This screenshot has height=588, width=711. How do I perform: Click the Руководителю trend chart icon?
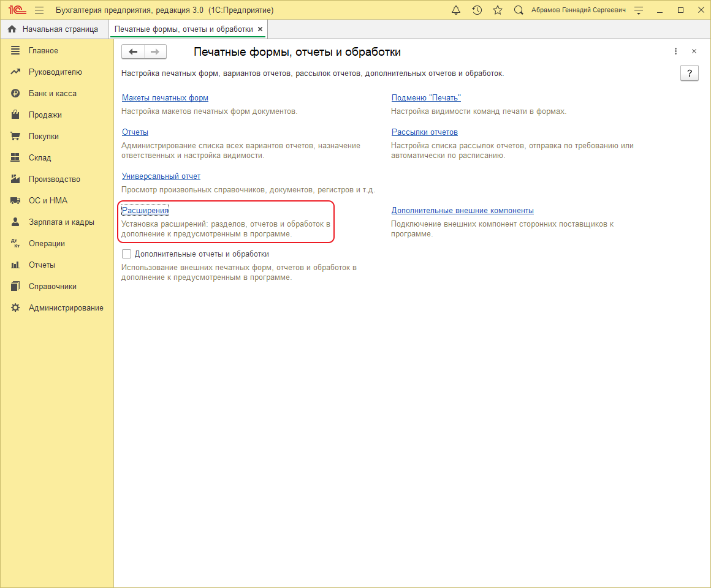point(15,72)
